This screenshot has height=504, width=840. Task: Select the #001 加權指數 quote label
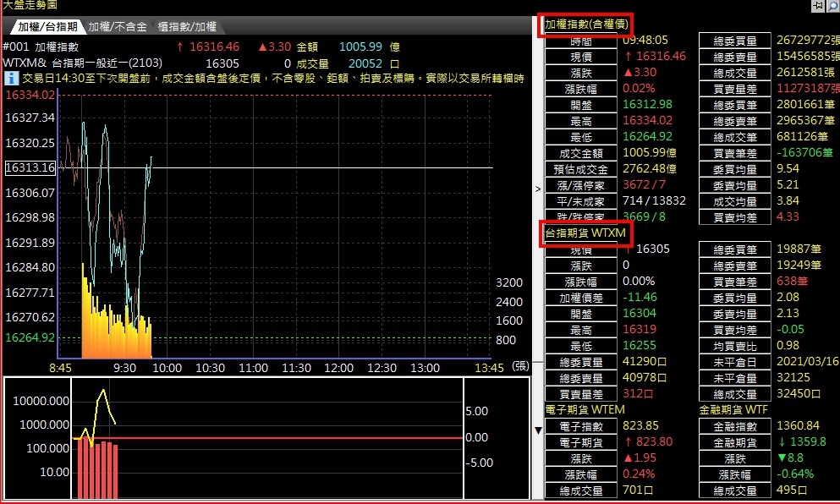[40, 47]
